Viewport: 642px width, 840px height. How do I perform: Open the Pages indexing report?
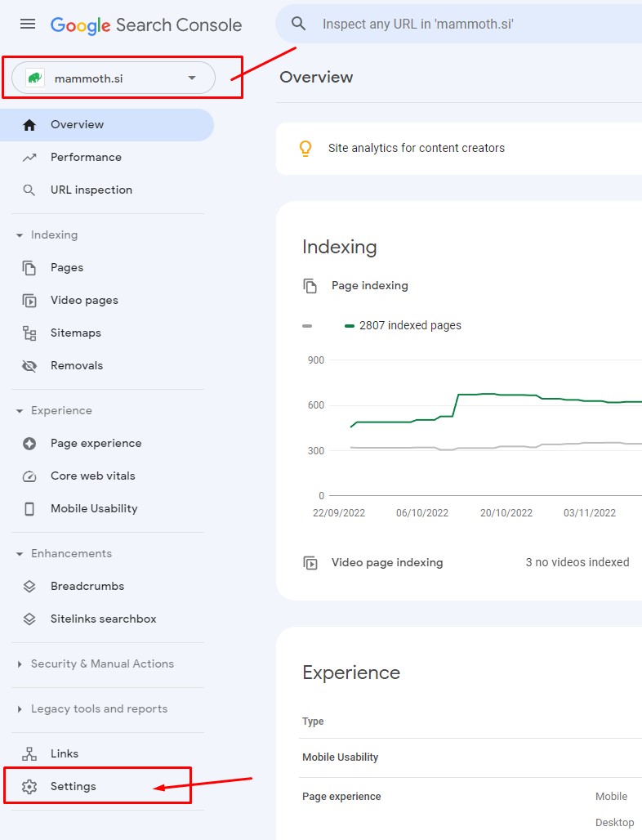coord(106,267)
